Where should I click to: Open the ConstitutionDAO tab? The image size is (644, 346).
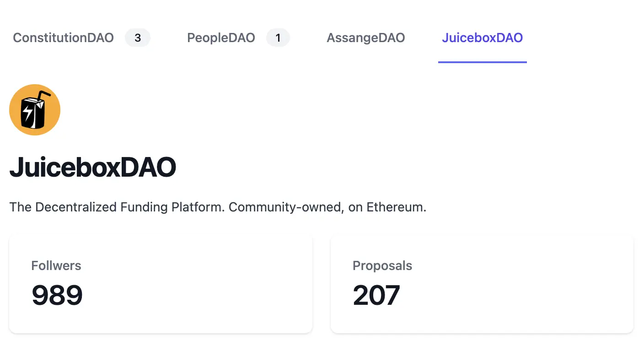(x=63, y=38)
